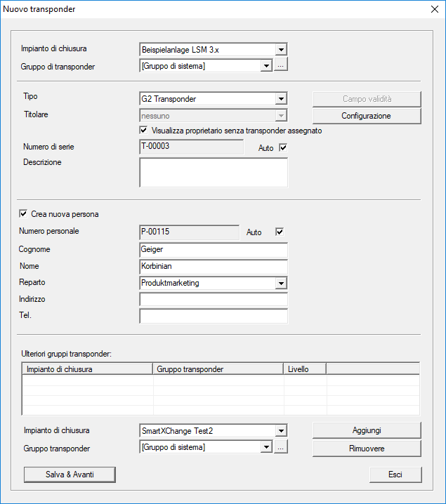Click the Configurazione button
This screenshot has height=504, width=446.
coord(366,116)
